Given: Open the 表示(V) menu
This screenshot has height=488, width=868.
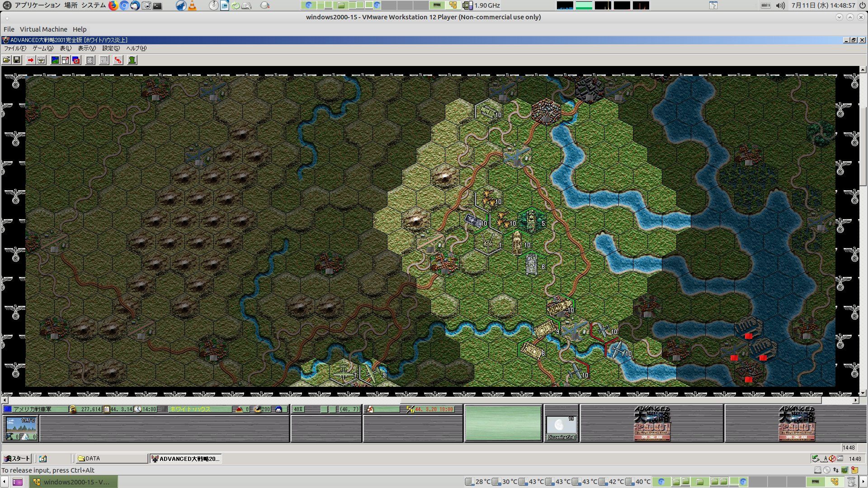Looking at the screenshot, I should 86,48.
